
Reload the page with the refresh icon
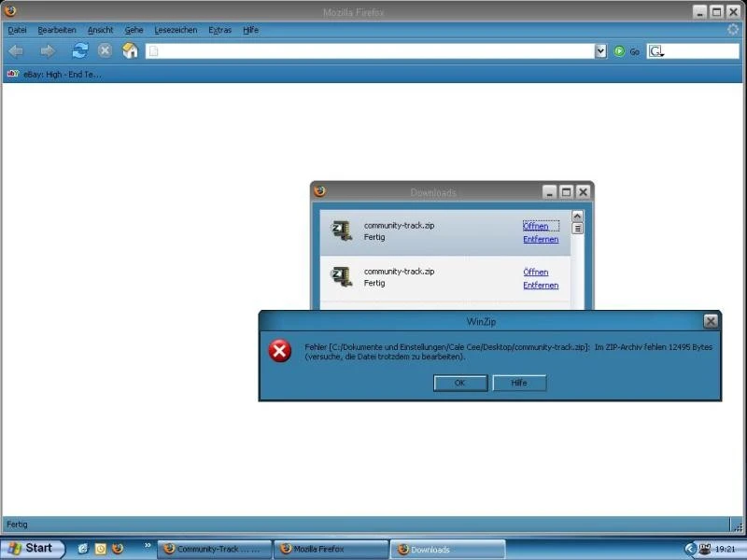(x=79, y=51)
